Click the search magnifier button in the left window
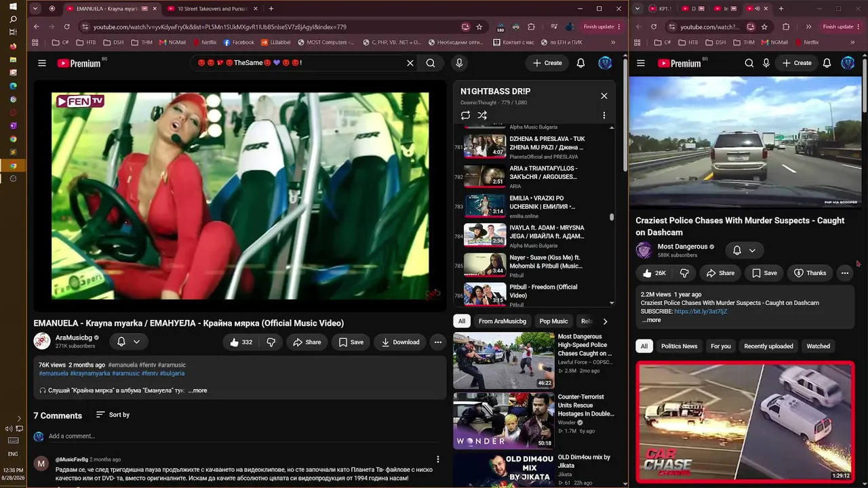 431,63
